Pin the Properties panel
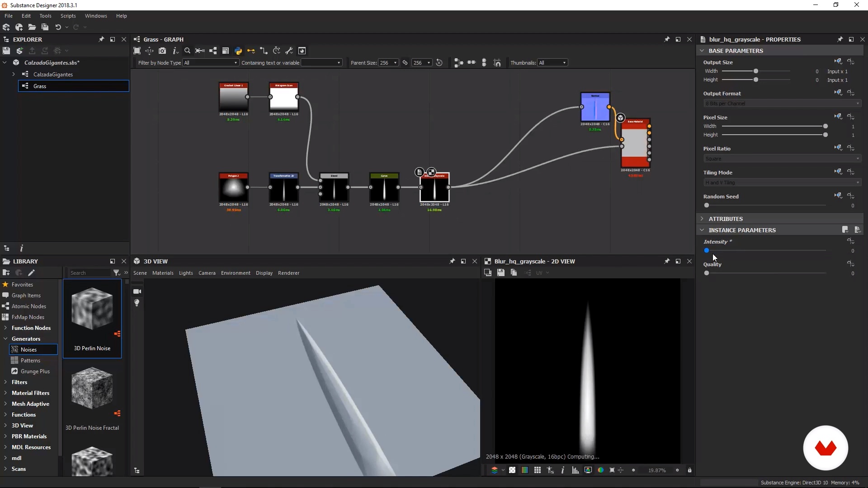The height and width of the screenshot is (488, 868). point(840,39)
